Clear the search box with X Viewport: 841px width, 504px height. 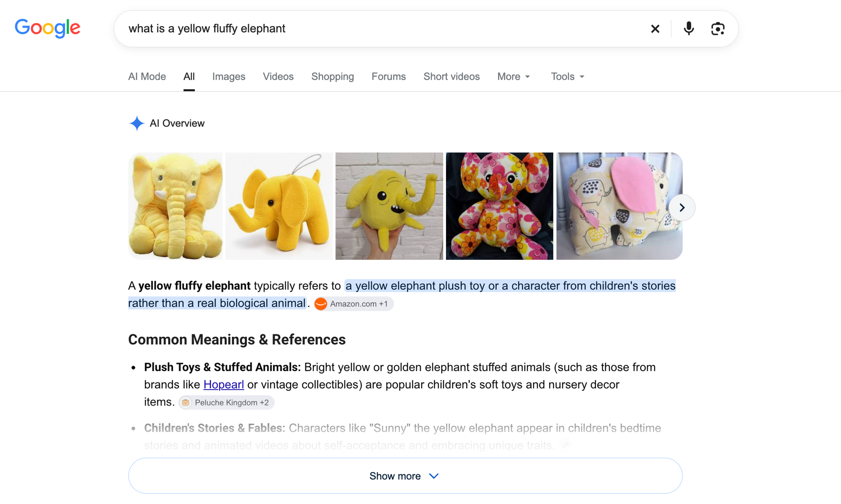[655, 29]
